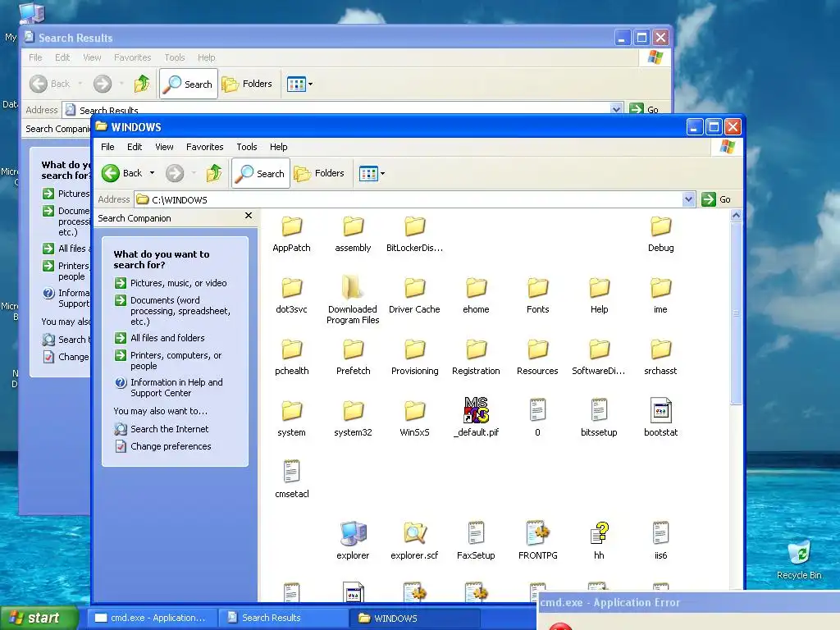Search for Pictures, music, or video
840x630 pixels.
(178, 283)
